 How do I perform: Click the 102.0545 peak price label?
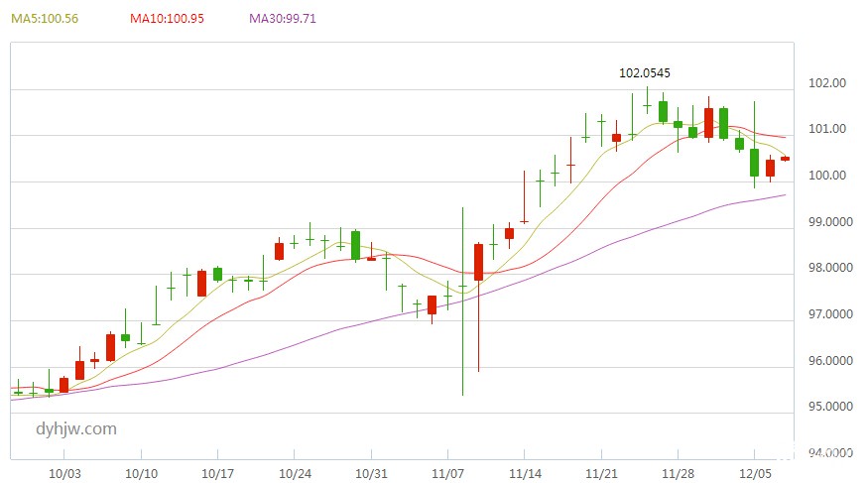pos(645,73)
